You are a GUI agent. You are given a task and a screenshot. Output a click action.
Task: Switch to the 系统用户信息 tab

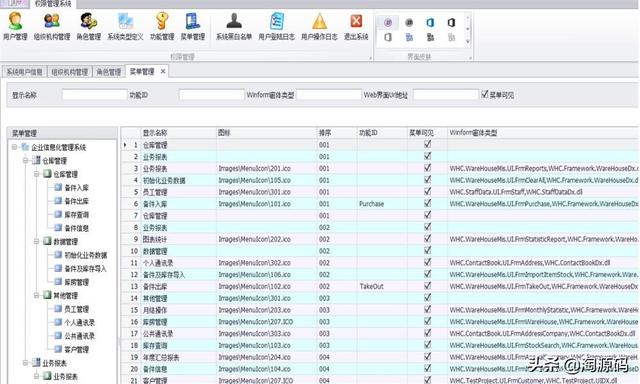pos(24,72)
